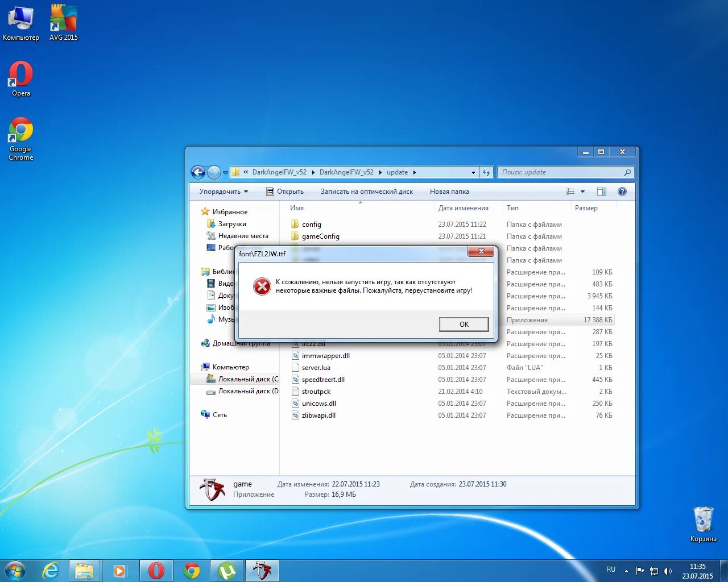Screen dimensions: 728x582
Task: Click Открыть in the toolbar
Action: click(285, 192)
